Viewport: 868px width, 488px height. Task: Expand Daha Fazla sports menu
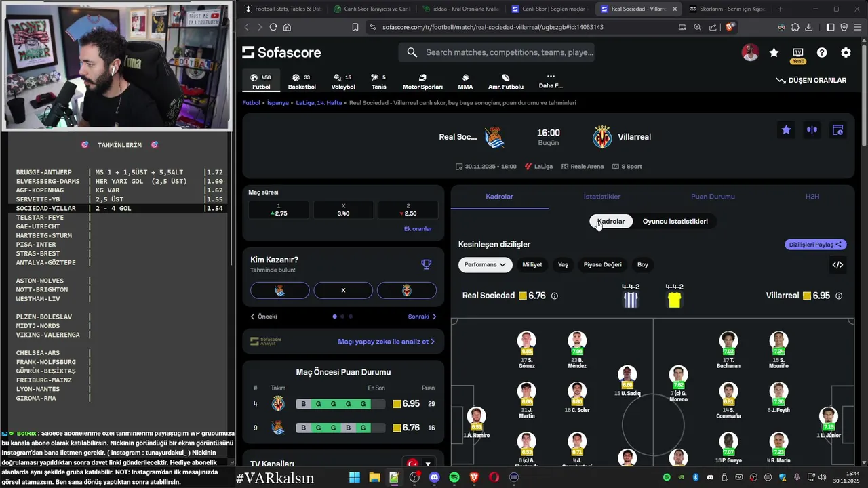[x=551, y=81]
